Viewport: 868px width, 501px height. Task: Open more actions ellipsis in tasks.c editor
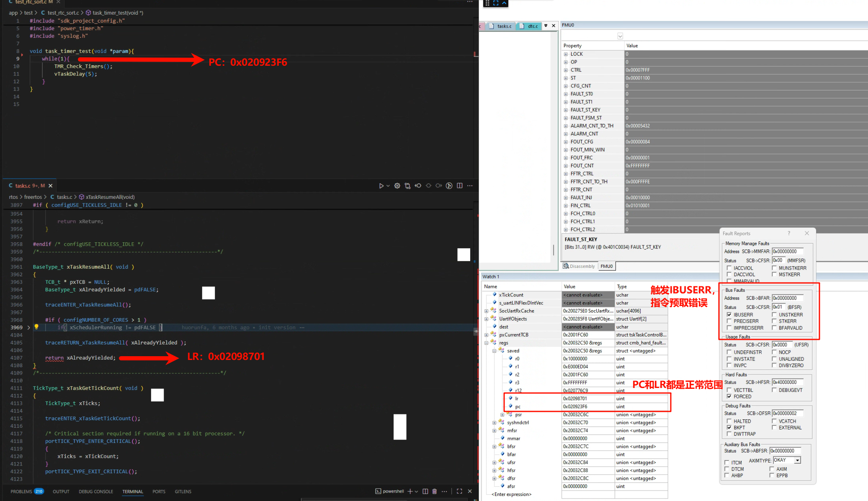(470, 186)
